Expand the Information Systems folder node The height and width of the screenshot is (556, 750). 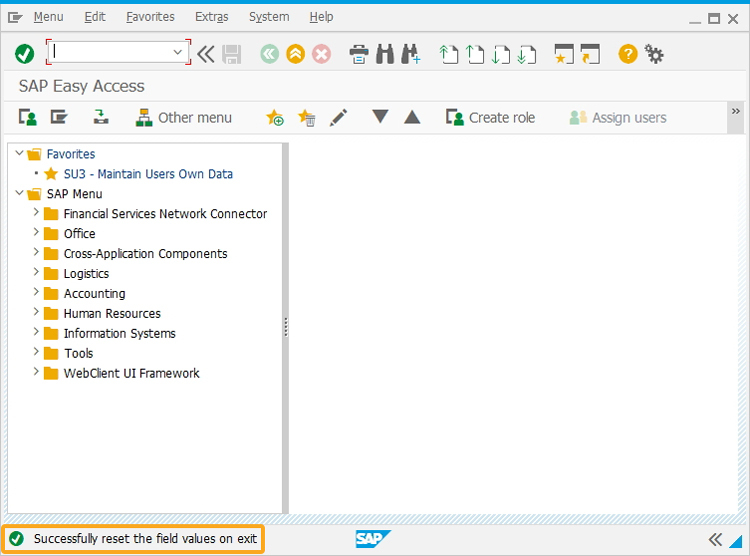tap(36, 332)
